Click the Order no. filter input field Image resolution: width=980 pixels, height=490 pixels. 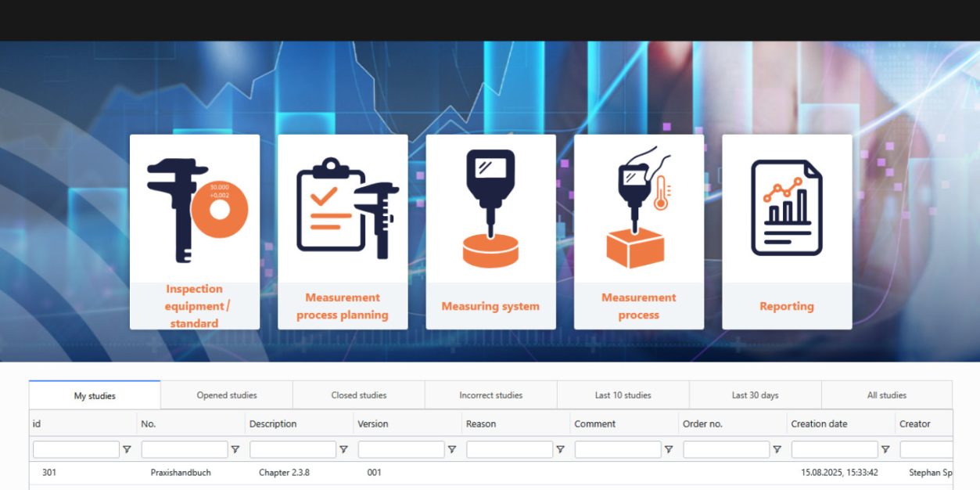(726, 449)
